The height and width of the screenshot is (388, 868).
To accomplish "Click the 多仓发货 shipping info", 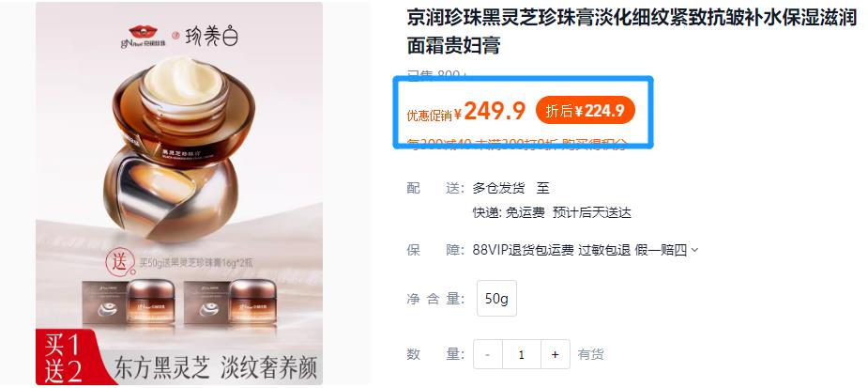I will click(x=498, y=189).
